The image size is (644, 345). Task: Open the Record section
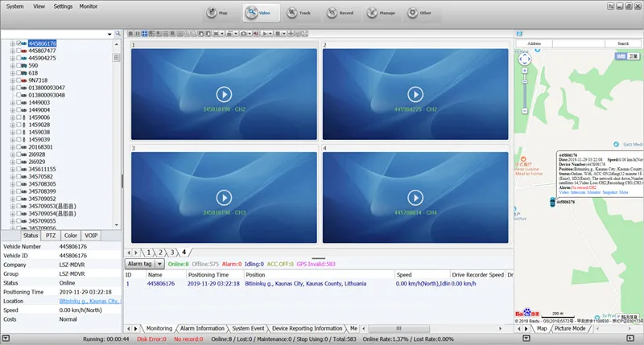pos(340,13)
